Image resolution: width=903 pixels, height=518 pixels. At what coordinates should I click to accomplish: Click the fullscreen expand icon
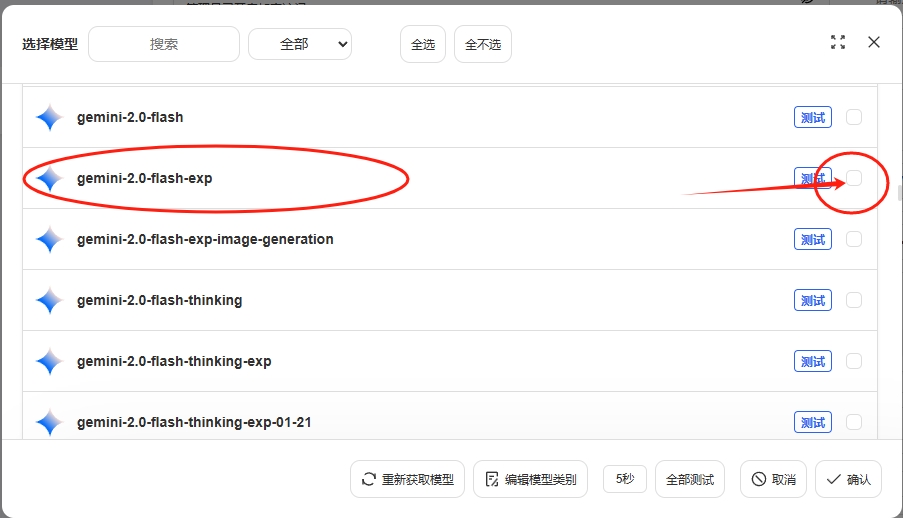tap(838, 42)
